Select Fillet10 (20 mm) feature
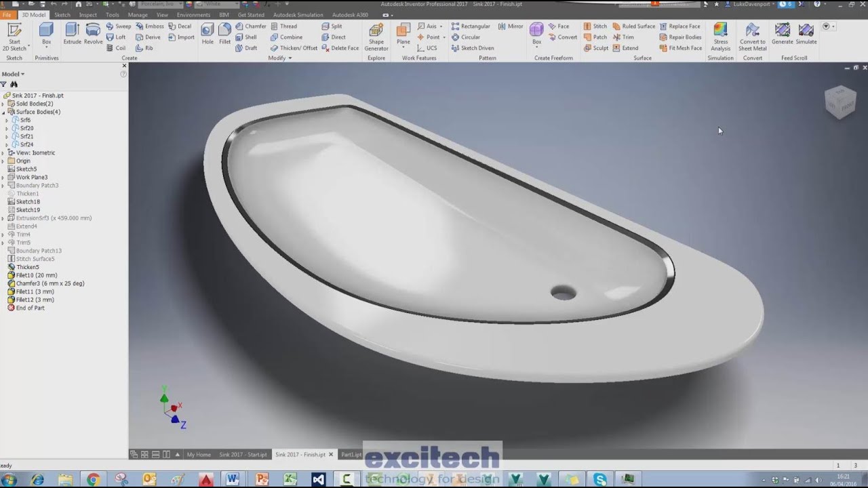868x488 pixels. pyautogui.click(x=37, y=275)
